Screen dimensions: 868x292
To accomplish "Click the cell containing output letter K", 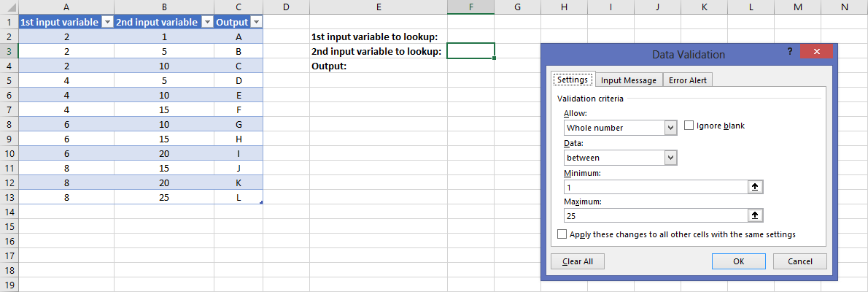I will click(239, 182).
